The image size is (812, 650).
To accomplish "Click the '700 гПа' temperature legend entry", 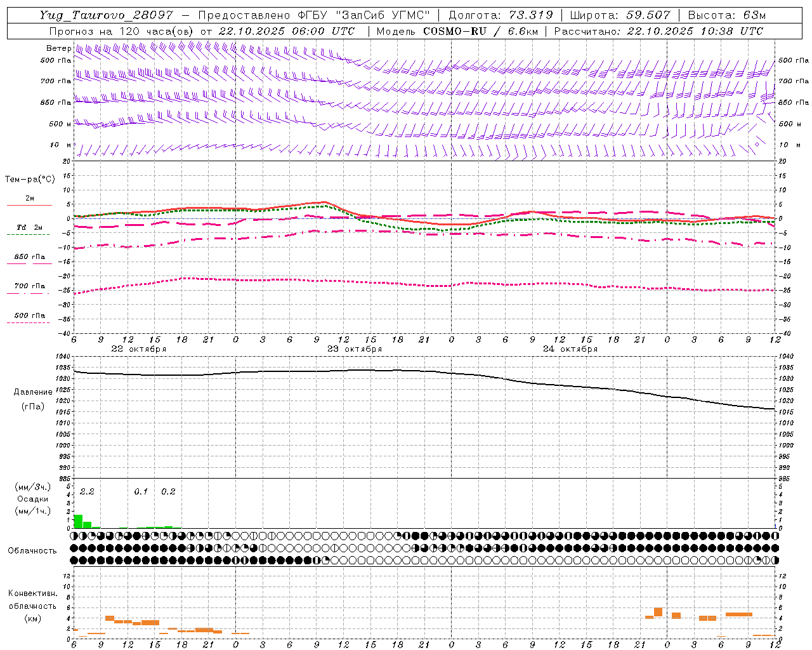I will (30, 286).
